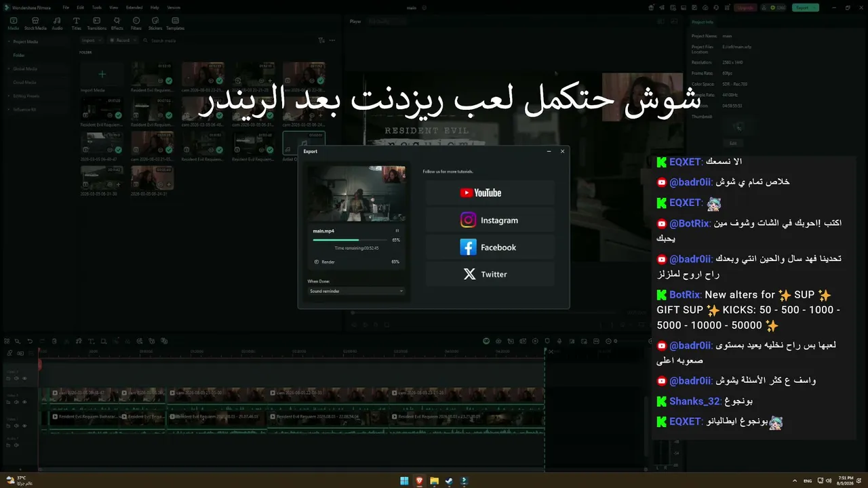Open the Help menu in Filmora

tap(155, 7)
